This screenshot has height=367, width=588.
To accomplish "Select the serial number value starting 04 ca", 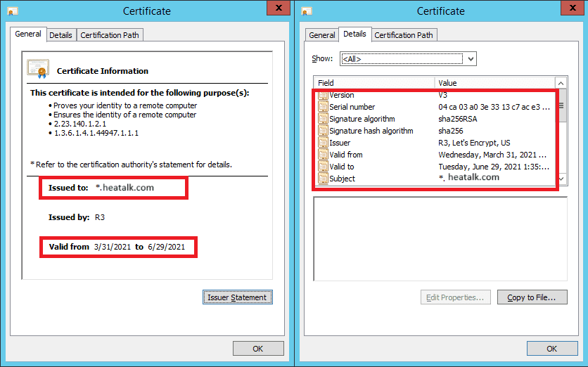I will click(x=494, y=107).
